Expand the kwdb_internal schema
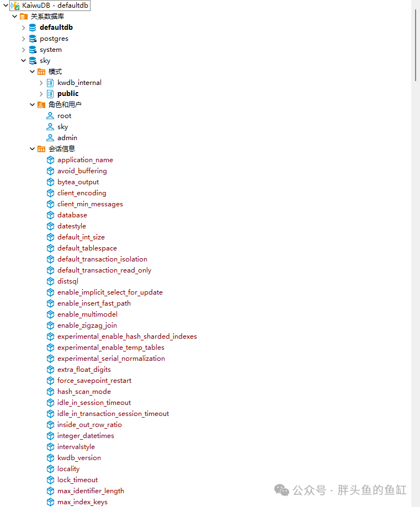 coord(41,83)
